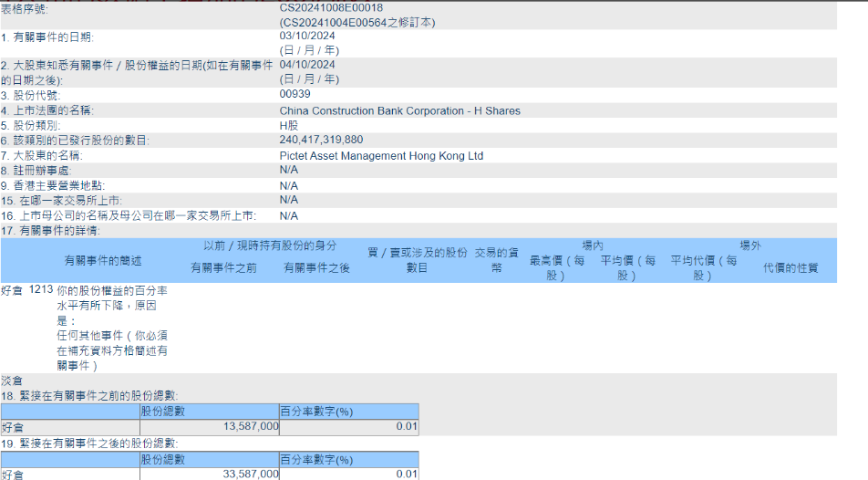Click the 有關事件之前 column header

tap(223, 268)
